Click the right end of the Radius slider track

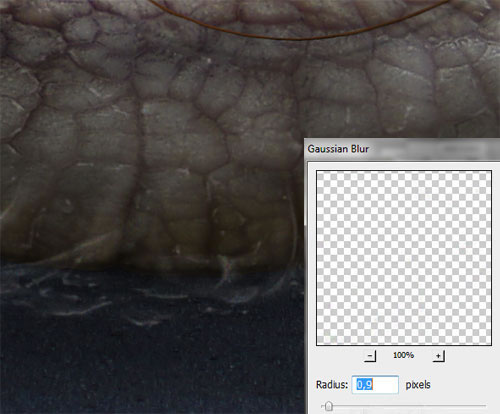pos(484,406)
